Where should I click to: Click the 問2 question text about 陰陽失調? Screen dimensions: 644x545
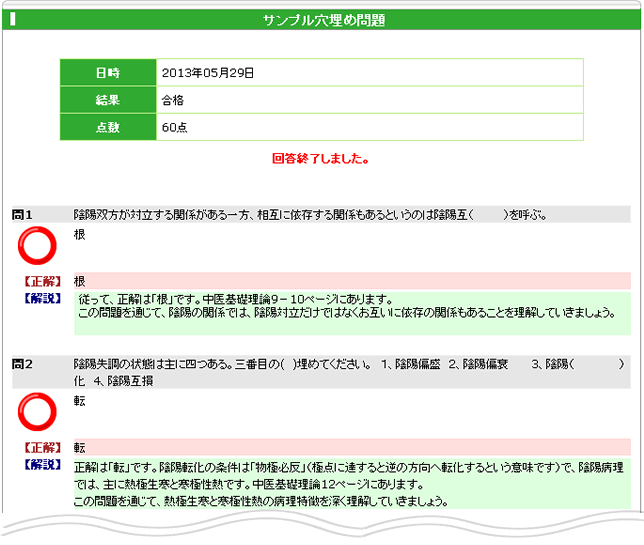pos(349,373)
